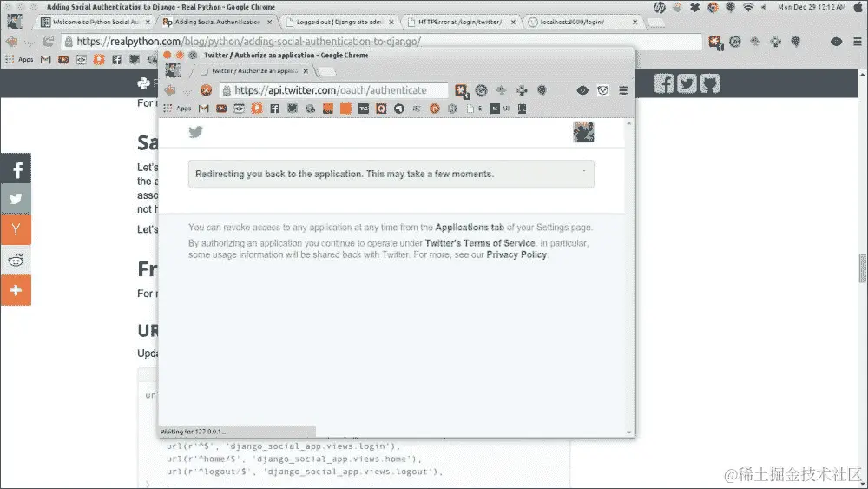868x489 pixels.
Task: Share the article on Hacker News via the sidebar
Action: (16, 229)
